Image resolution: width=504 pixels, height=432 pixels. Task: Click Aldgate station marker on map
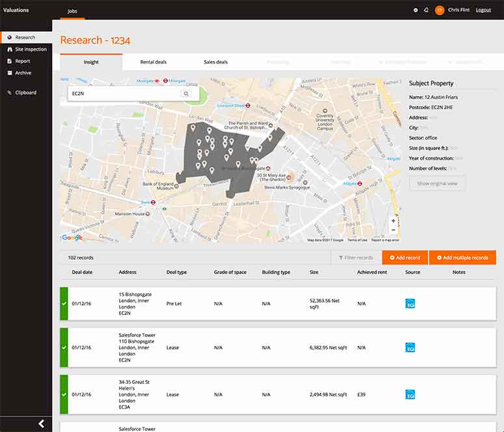point(360,184)
